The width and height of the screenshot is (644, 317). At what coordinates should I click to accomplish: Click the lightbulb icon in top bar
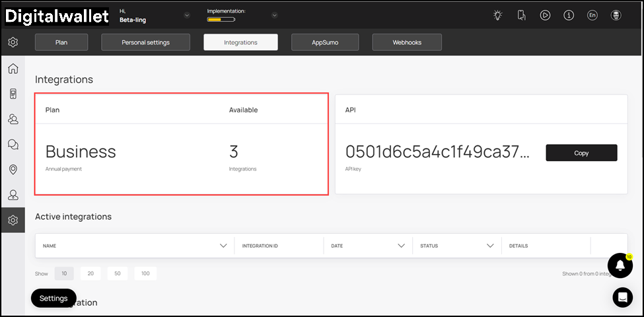pos(497,15)
